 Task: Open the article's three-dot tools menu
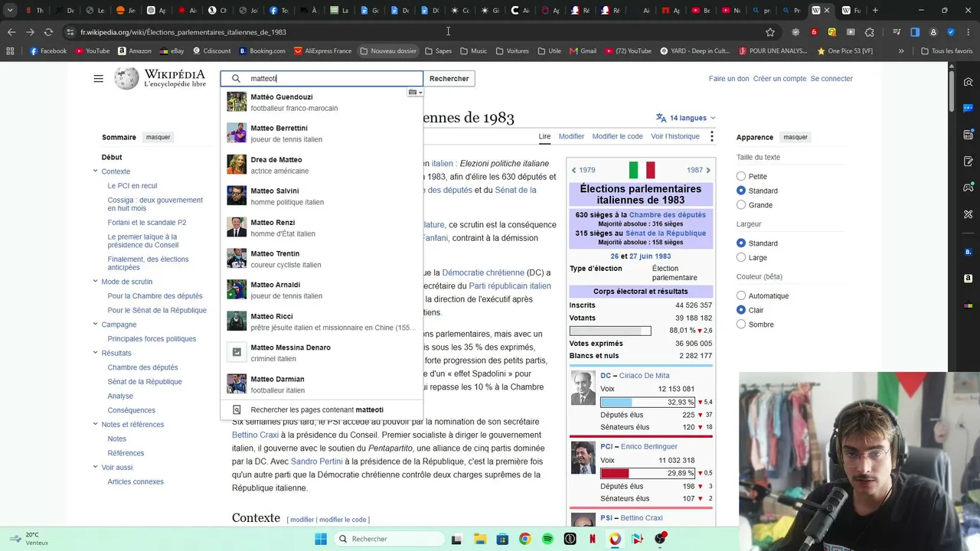(711, 136)
